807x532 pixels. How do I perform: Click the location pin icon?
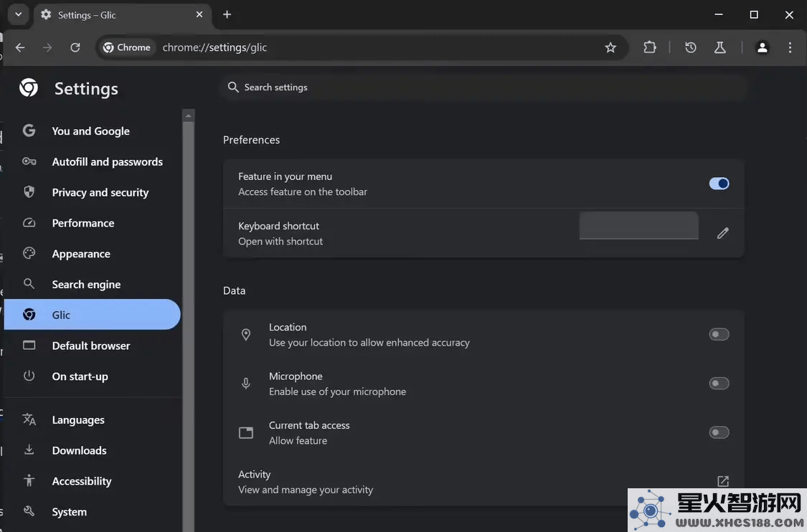[246, 334]
